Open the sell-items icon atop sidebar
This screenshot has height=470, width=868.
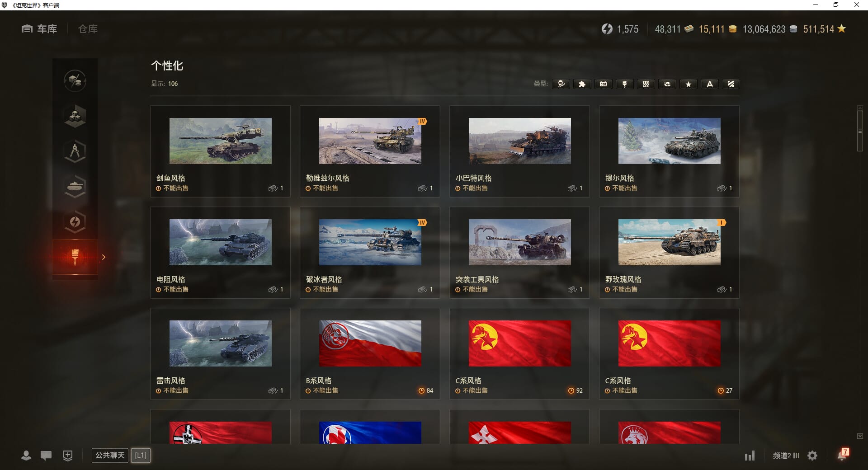coord(75,81)
